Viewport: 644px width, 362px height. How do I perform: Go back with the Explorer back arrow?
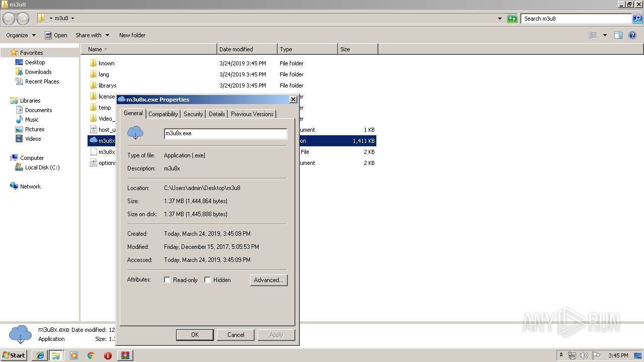(x=9, y=19)
